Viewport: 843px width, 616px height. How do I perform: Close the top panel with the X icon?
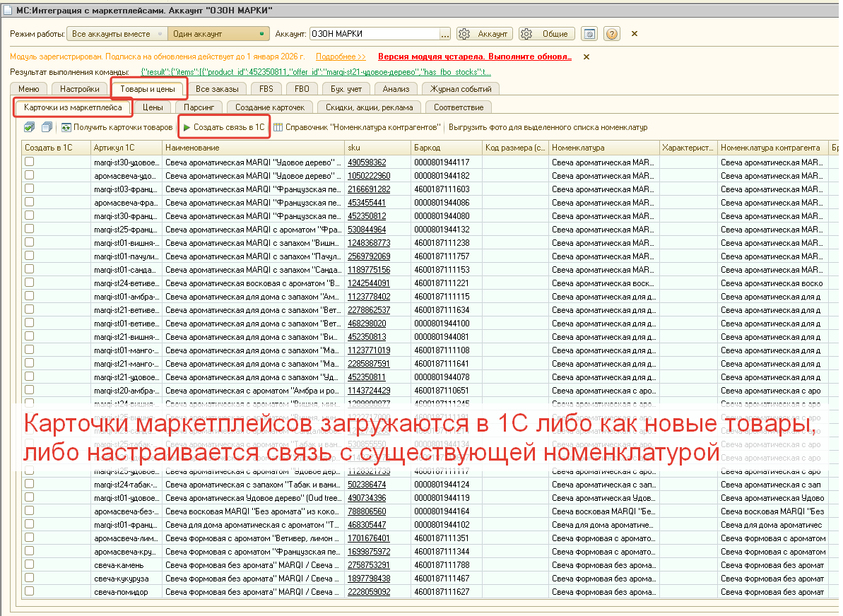634,34
